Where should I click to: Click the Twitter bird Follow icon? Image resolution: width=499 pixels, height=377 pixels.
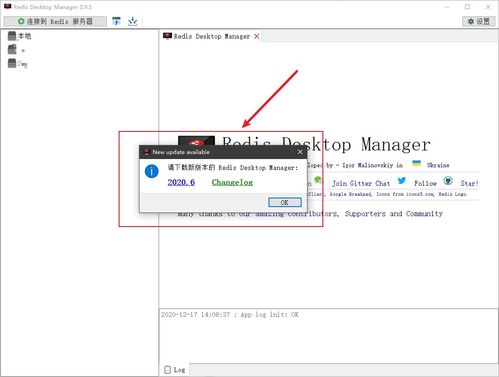pos(402,181)
